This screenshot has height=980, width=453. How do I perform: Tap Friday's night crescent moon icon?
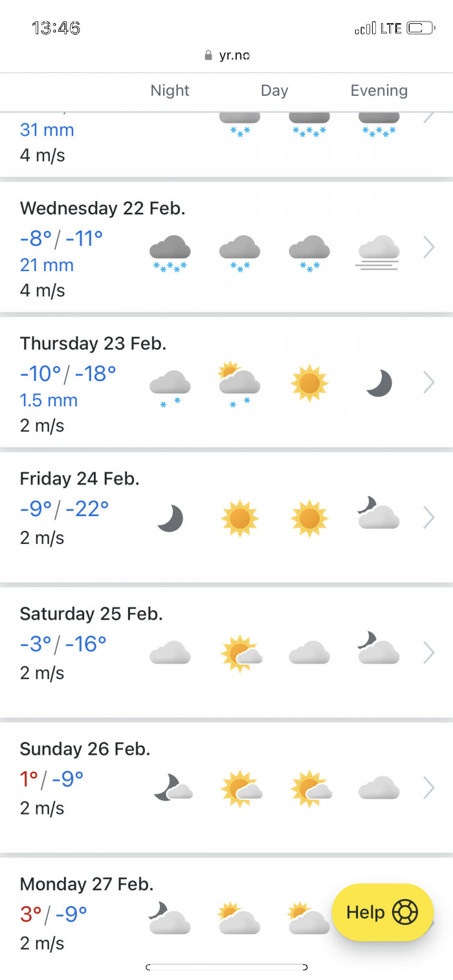pyautogui.click(x=171, y=518)
